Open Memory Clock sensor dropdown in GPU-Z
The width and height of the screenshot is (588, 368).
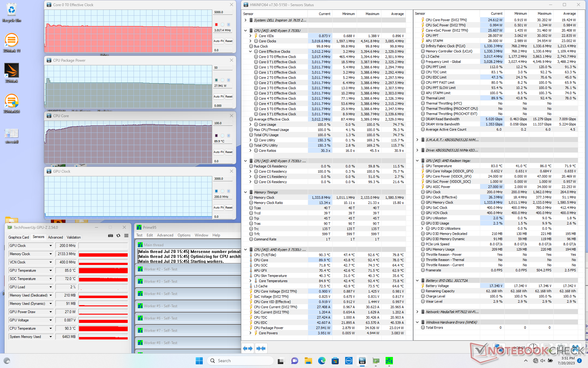point(51,254)
